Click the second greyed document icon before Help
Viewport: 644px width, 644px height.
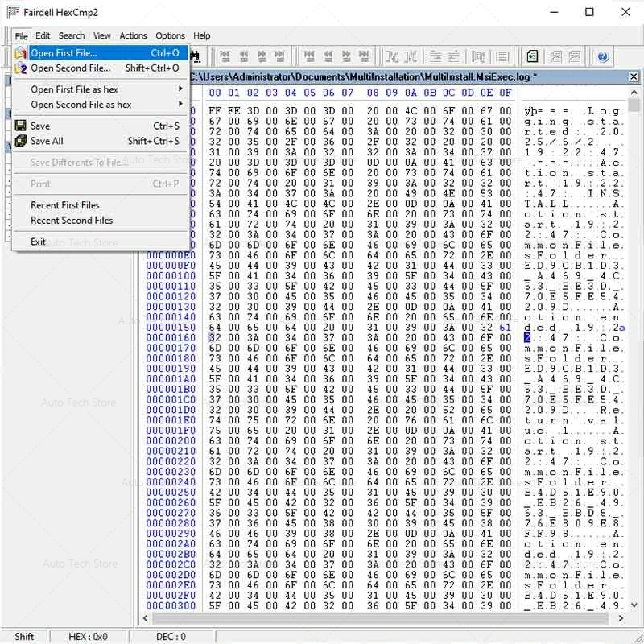coord(574,56)
